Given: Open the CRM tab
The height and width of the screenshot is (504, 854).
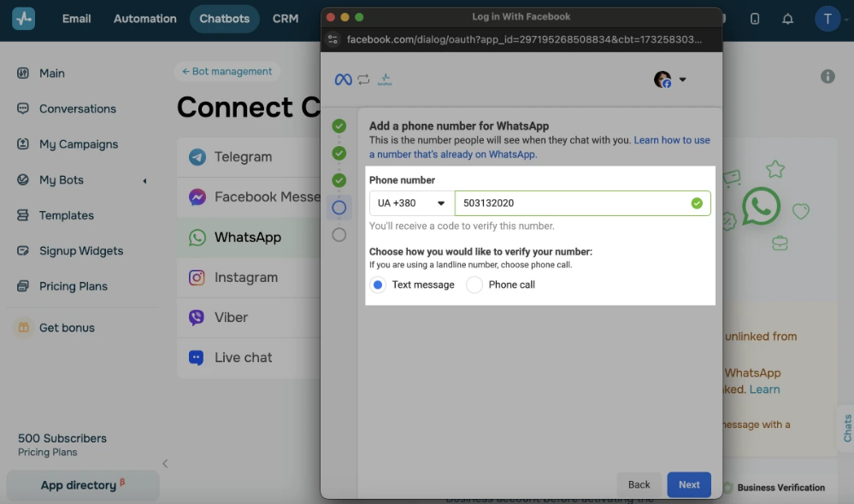Looking at the screenshot, I should coord(286,19).
